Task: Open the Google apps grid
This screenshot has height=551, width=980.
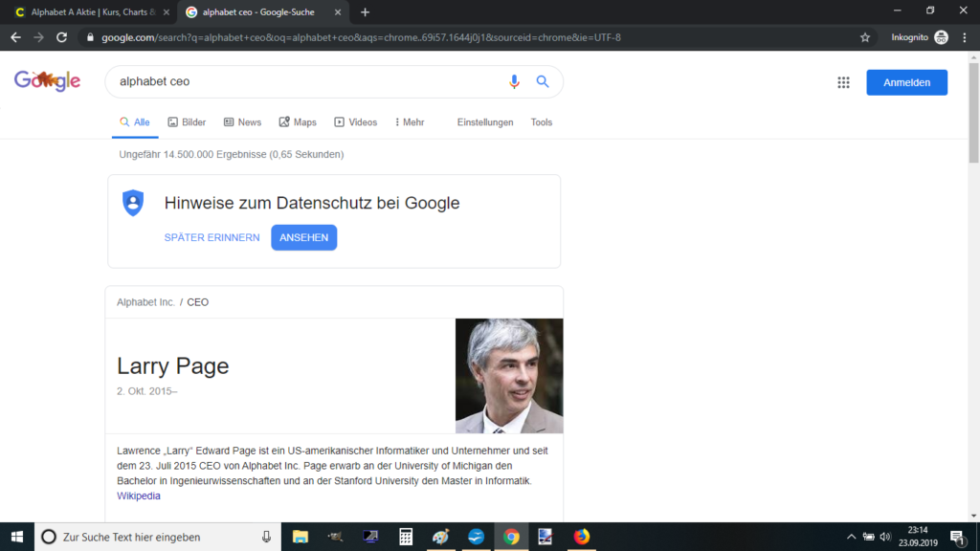Action: [x=843, y=82]
